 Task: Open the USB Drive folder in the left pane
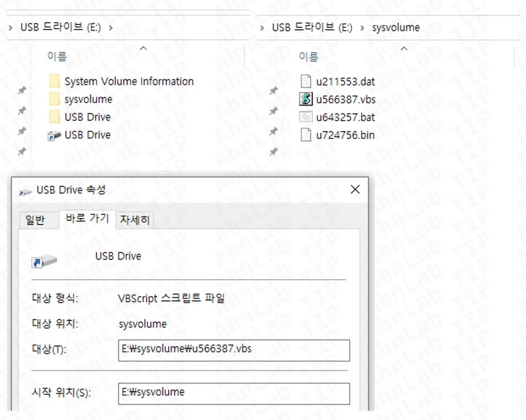point(88,117)
